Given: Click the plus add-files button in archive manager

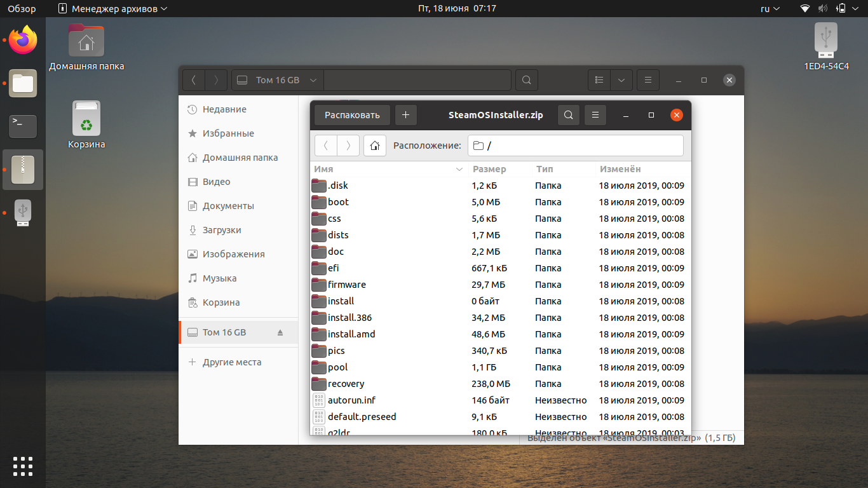Looking at the screenshot, I should (x=405, y=115).
